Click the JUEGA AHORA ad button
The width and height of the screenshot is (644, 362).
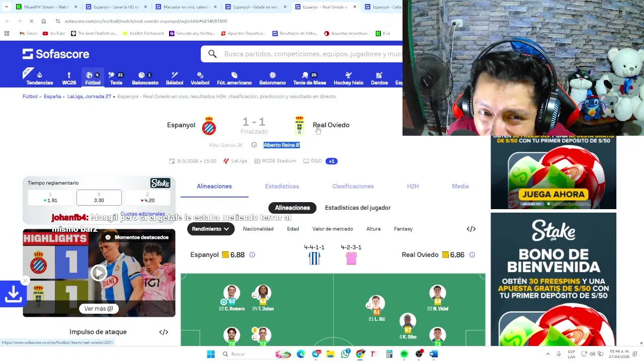553,194
